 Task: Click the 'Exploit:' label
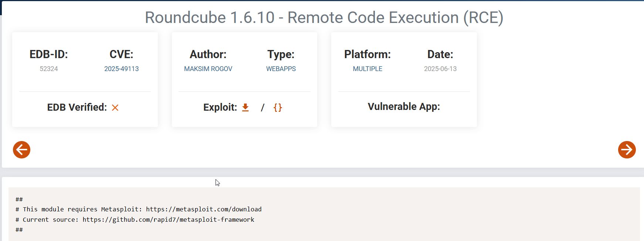[x=220, y=107]
